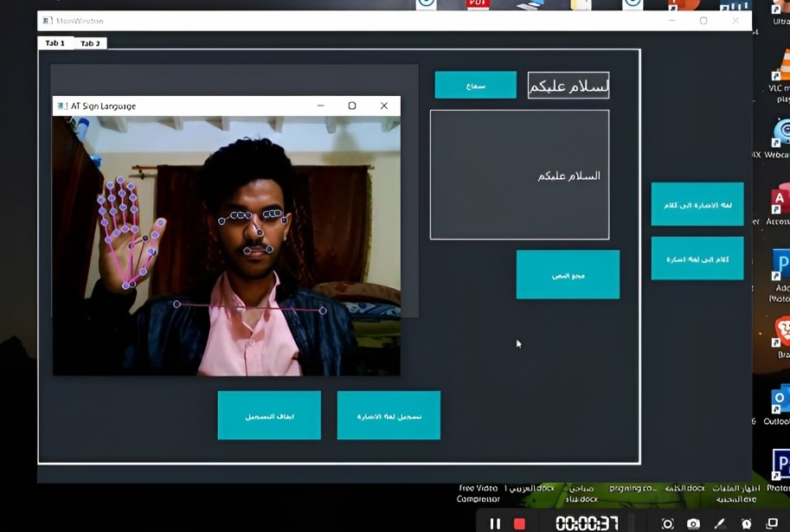Image resolution: width=790 pixels, height=532 pixels.
Task: Select the Free Video Compressor desktop label
Action: coord(478,493)
